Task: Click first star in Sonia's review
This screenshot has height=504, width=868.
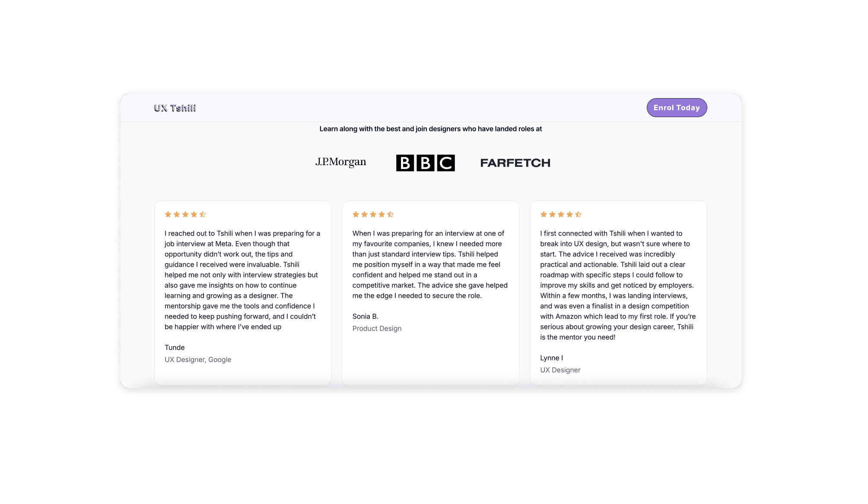Action: coord(356,214)
